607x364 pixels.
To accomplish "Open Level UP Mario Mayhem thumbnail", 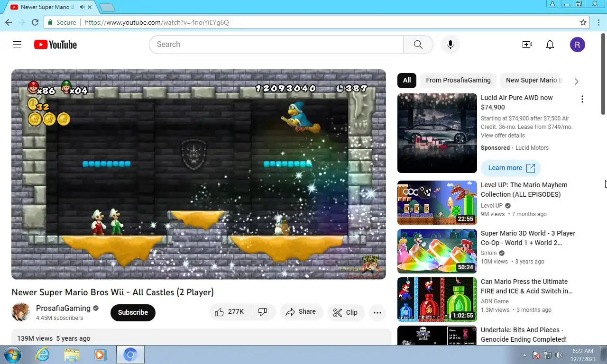I will (x=437, y=203).
